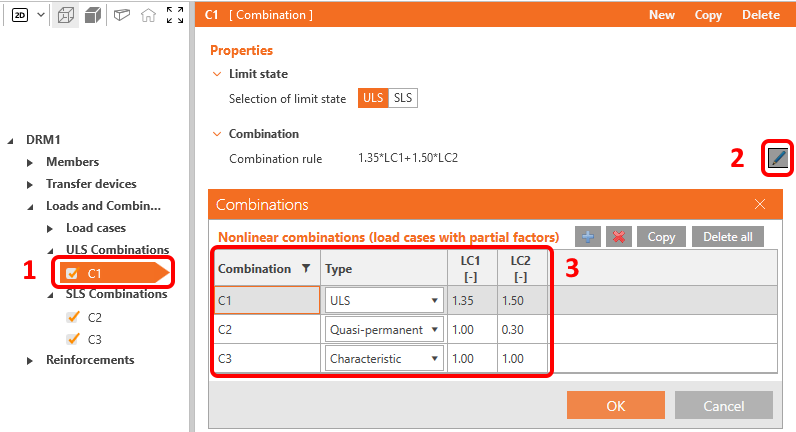Screen dimensions: 796x432
Task: Click the C3 combination name cell
Action: (267, 358)
